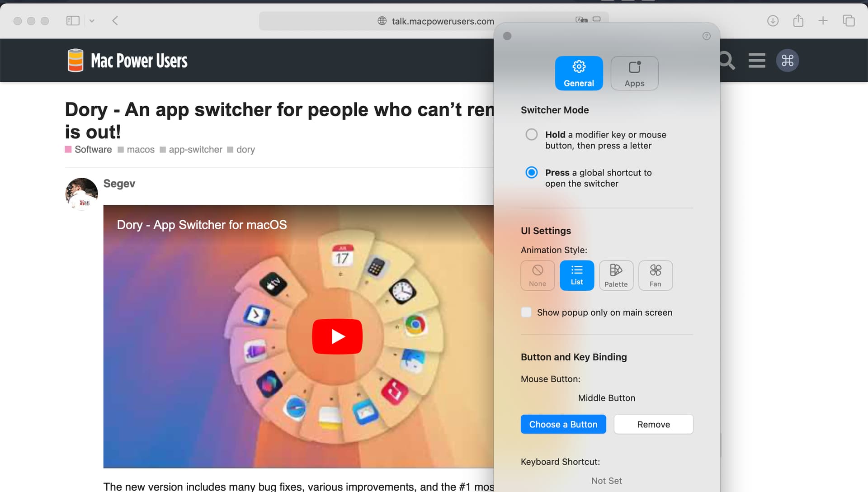868x492 pixels.
Task: Open the Software category tag
Action: coord(89,150)
